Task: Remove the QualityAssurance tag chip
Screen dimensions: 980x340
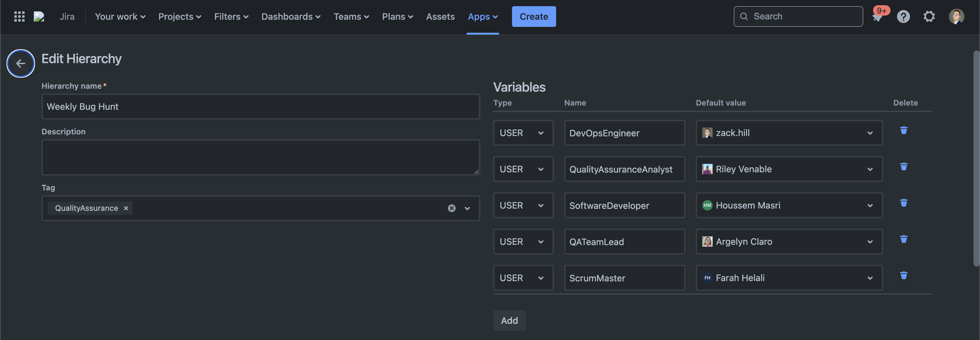Action: (x=126, y=208)
